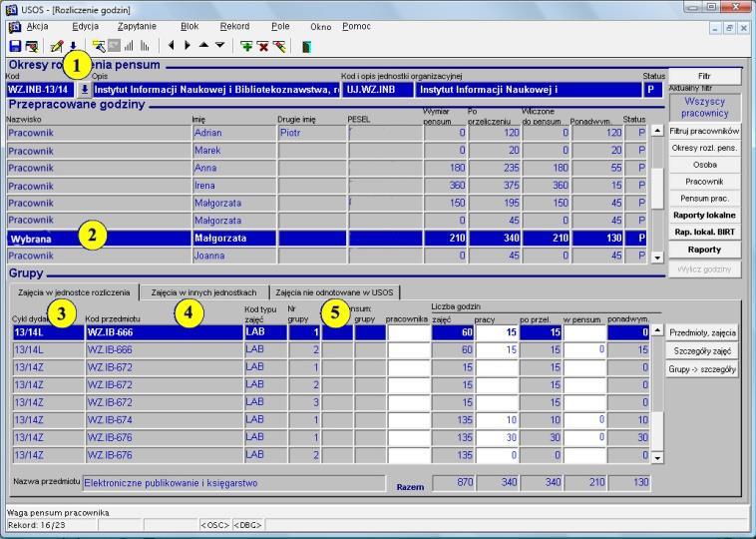Open the Pomoc menu
756x539 pixels.
pyautogui.click(x=356, y=26)
